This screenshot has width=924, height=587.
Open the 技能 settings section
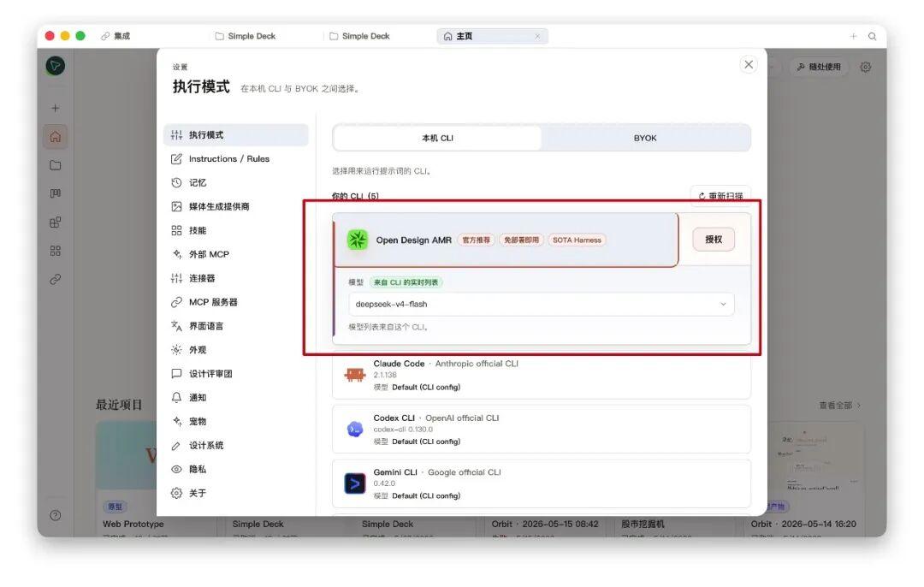pyautogui.click(x=236, y=230)
